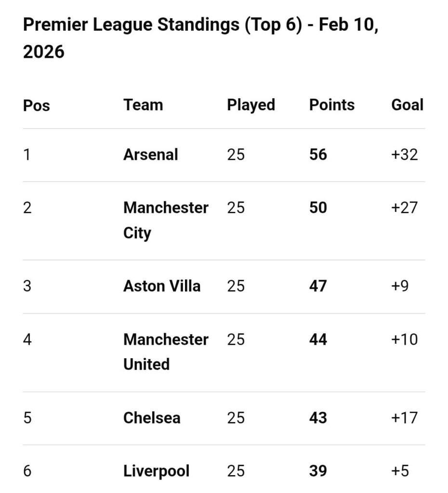Click the Pos column header

click(36, 105)
